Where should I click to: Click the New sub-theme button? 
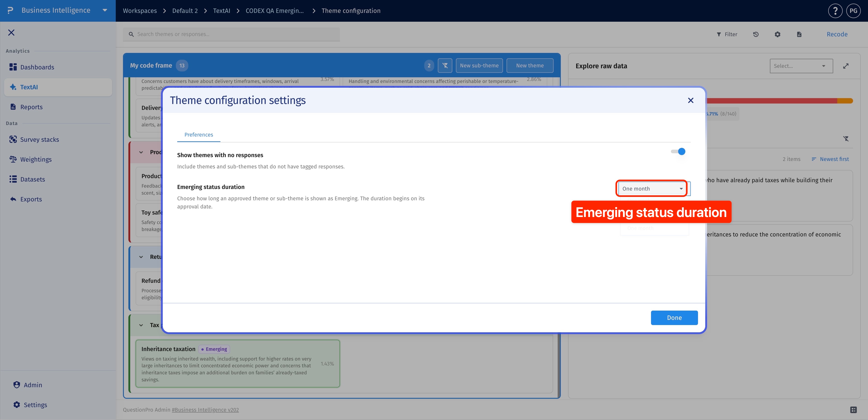pyautogui.click(x=479, y=66)
